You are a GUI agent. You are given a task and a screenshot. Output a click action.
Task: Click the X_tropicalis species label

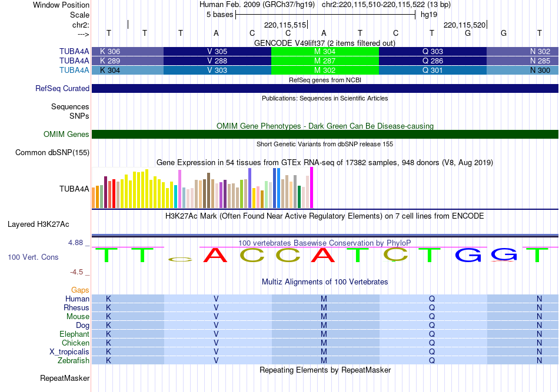pos(69,352)
